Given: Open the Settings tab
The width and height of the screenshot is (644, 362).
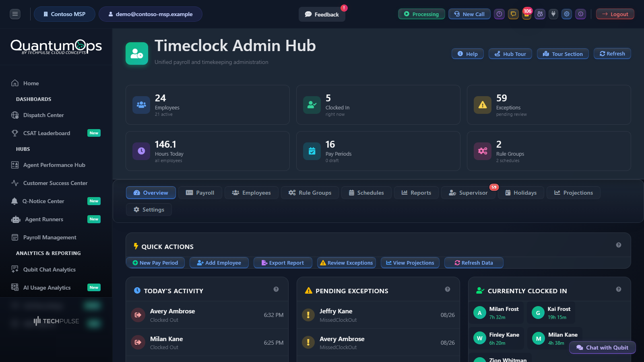Looking at the screenshot, I should [x=149, y=210].
